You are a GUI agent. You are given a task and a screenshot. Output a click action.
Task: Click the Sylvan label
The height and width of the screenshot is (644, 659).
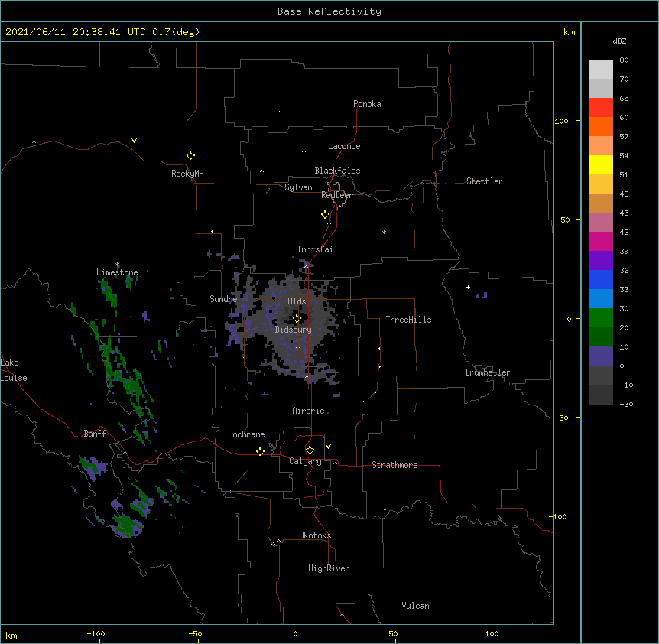tap(298, 187)
